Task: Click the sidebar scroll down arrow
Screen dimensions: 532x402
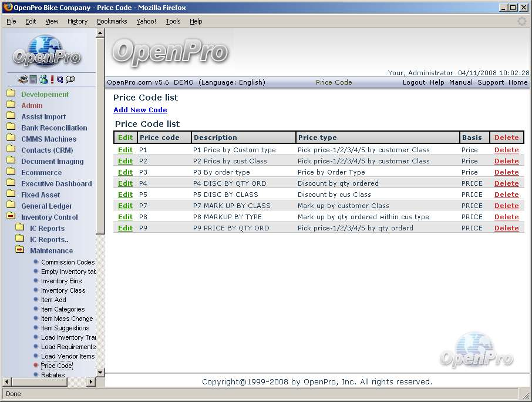Action: pyautogui.click(x=100, y=372)
